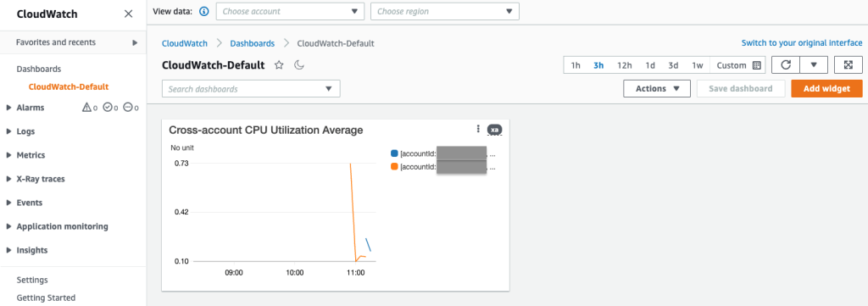The image size is (868, 306).
Task: Select 12h time range
Action: 625,65
